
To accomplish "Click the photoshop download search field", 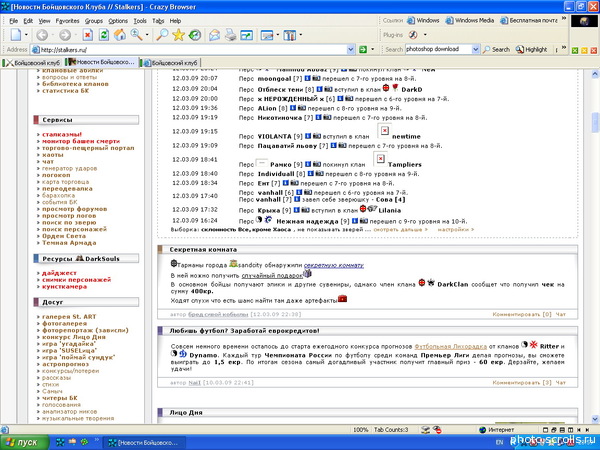I will [x=438, y=49].
